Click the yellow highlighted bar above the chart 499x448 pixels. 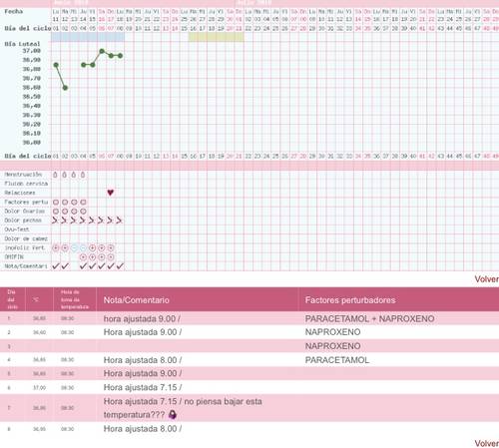tap(217, 37)
